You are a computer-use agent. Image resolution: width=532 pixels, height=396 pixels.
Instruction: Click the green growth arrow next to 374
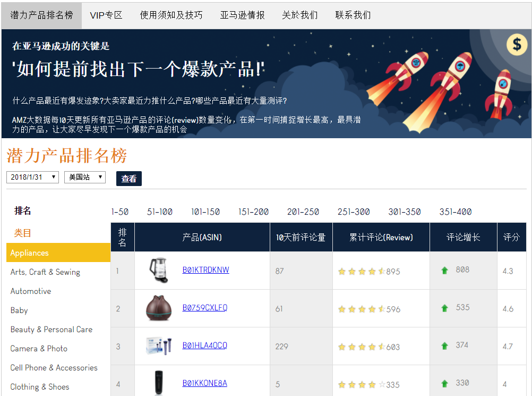[445, 345]
